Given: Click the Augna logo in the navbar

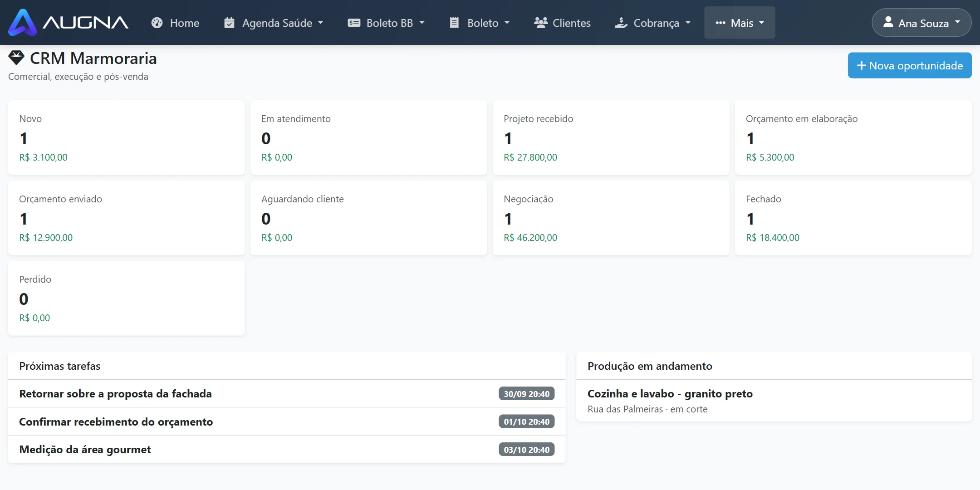Looking at the screenshot, I should click(69, 22).
